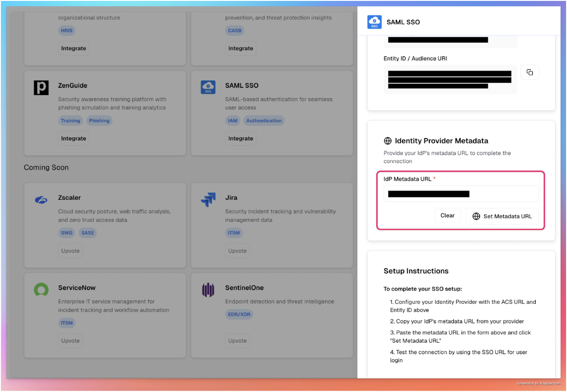Select the ITSM tag on the Jira card

[234, 233]
